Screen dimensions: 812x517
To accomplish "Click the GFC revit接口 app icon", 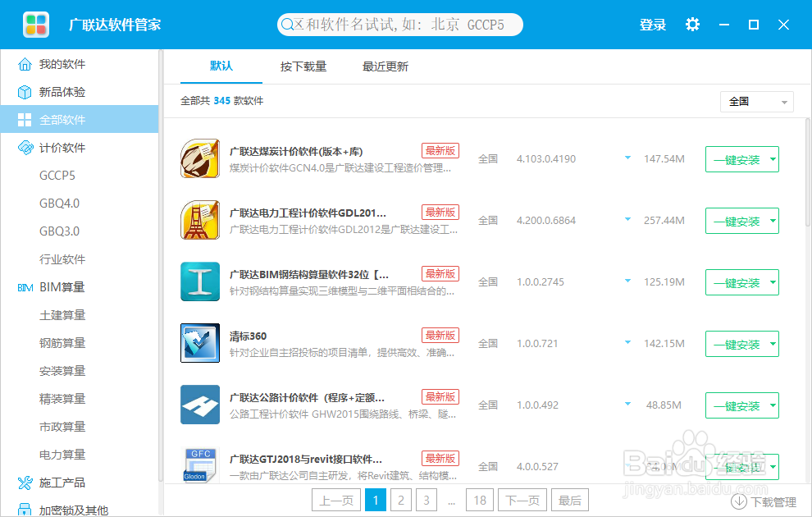I will pyautogui.click(x=200, y=465).
